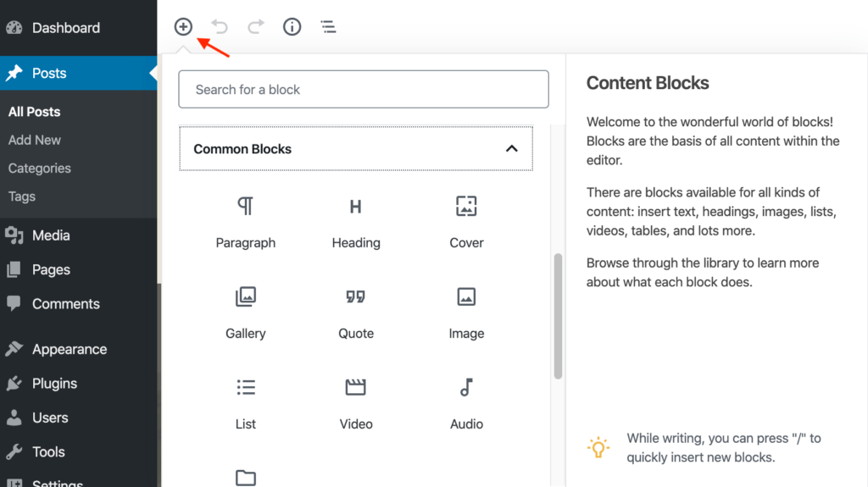The width and height of the screenshot is (868, 487).
Task: Click the Plugins plug icon
Action: point(14,383)
